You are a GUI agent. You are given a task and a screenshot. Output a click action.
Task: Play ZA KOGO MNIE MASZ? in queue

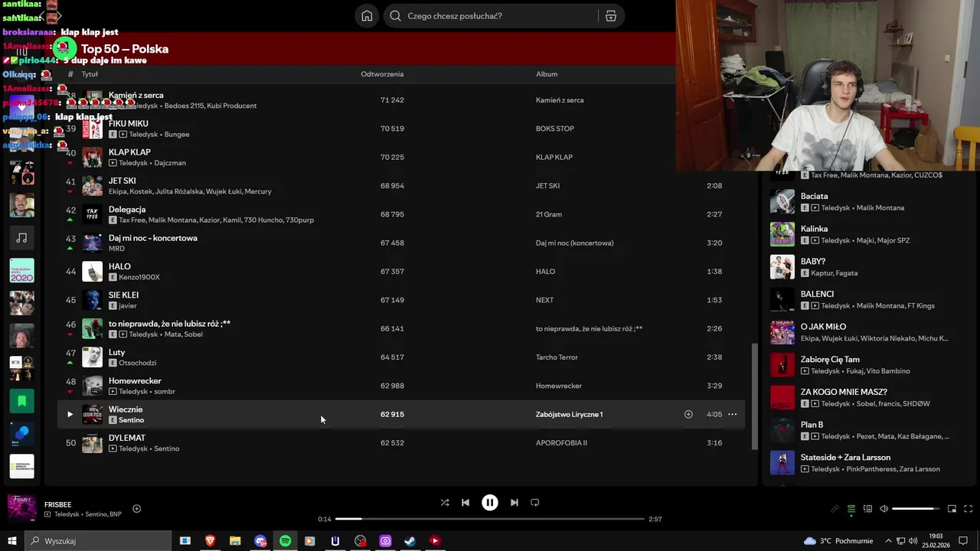click(782, 398)
